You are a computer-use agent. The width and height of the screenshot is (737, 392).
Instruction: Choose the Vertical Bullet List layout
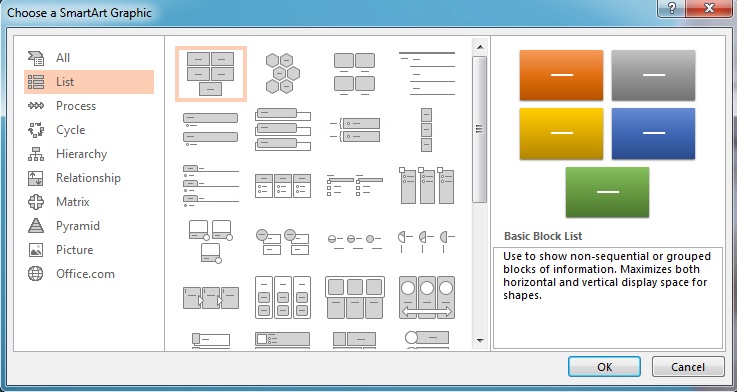point(211,129)
